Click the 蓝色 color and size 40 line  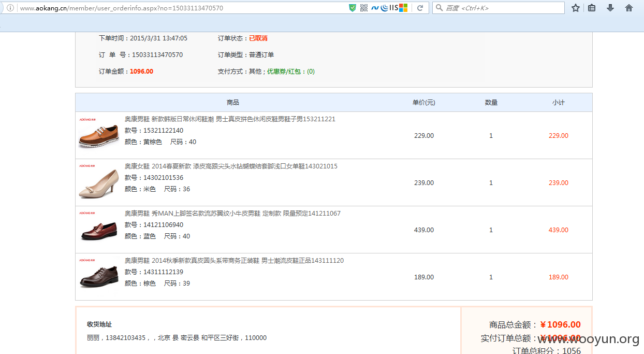tap(157, 236)
